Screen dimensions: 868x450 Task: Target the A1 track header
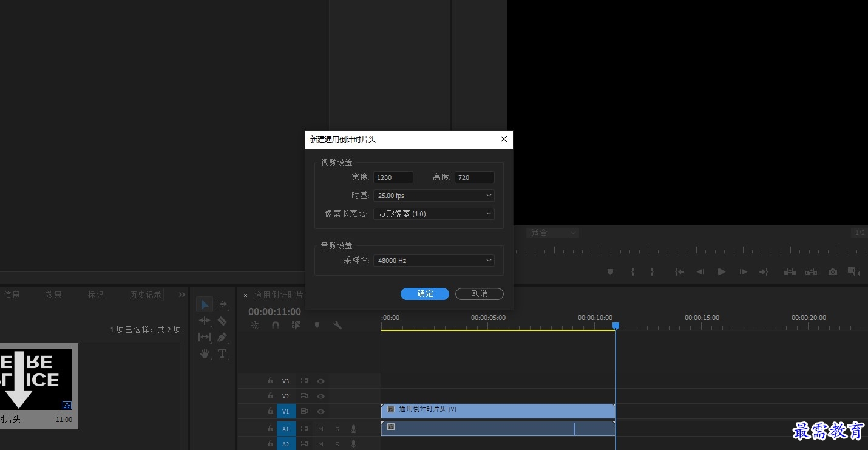pos(286,429)
